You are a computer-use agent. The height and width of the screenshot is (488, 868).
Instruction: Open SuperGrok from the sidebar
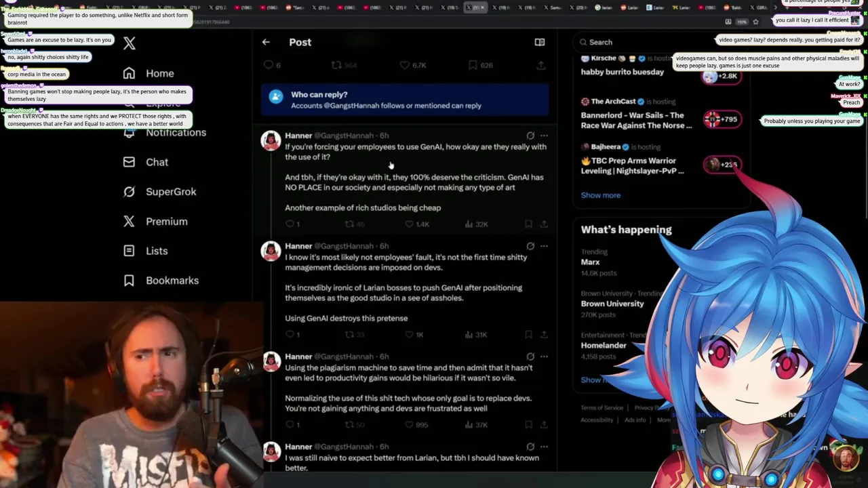tap(159, 192)
